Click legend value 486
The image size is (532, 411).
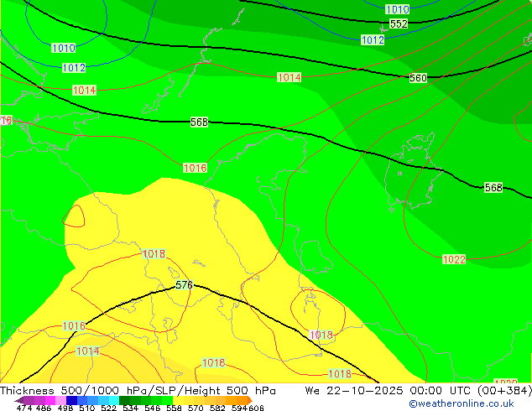[44, 408]
